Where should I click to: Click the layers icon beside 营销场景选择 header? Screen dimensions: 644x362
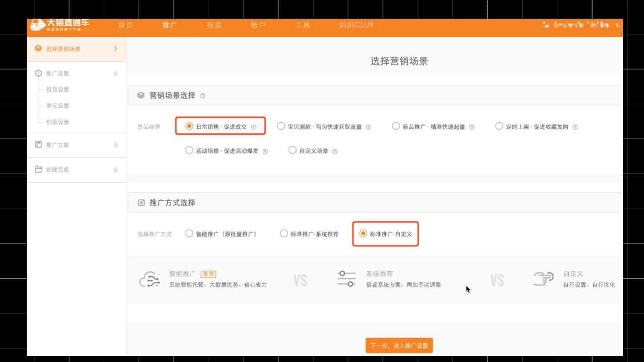(141, 95)
